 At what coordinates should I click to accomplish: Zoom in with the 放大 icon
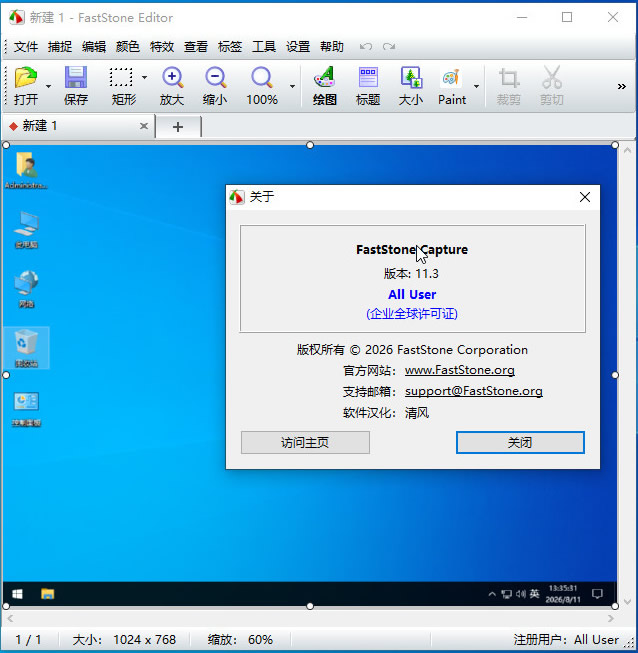(x=172, y=85)
